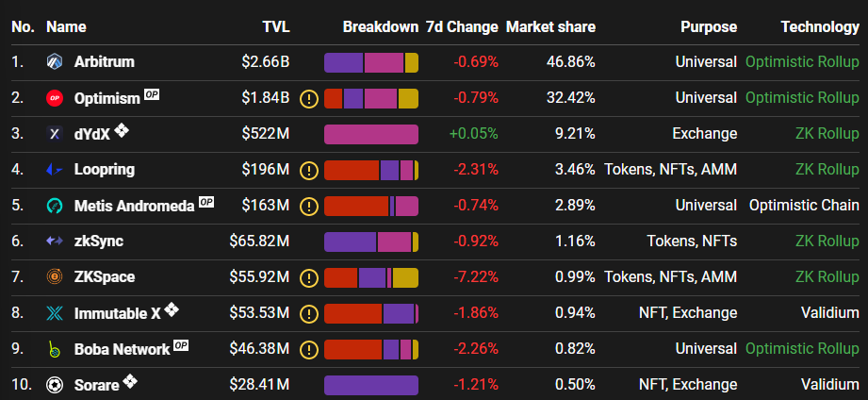Click the Sorare ball logo icon
Image resolution: width=868 pixels, height=400 pixels.
click(x=55, y=385)
